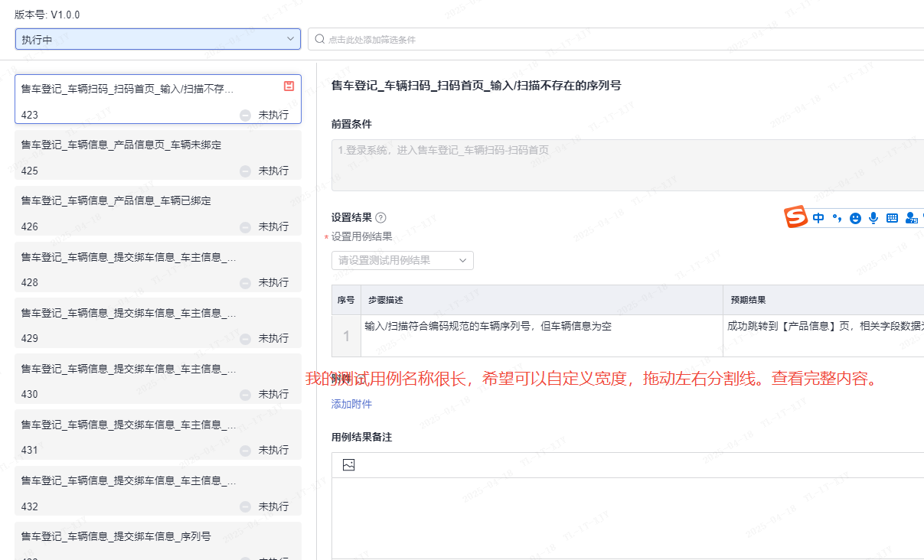Open the soft keyboard icon on the IME bar

pyautogui.click(x=892, y=218)
